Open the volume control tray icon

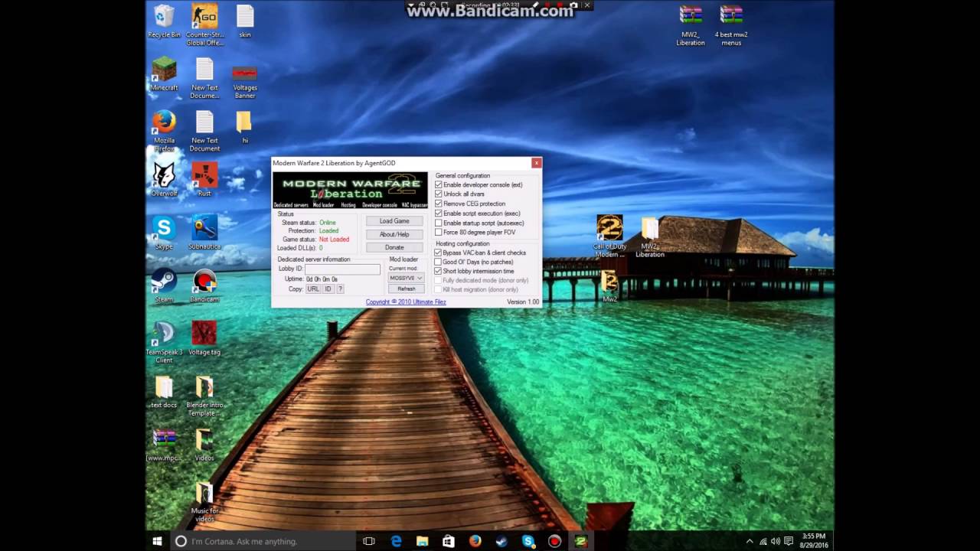775,541
